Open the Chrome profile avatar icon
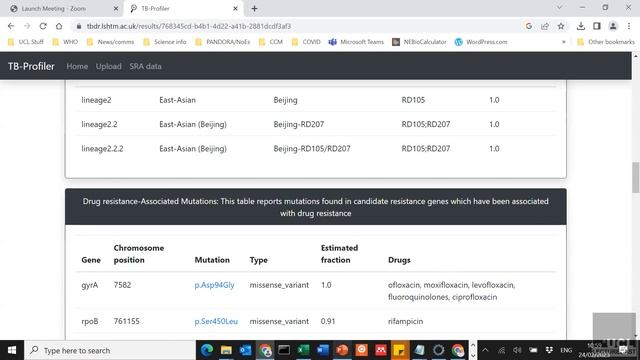The width and height of the screenshot is (640, 360). tap(613, 26)
